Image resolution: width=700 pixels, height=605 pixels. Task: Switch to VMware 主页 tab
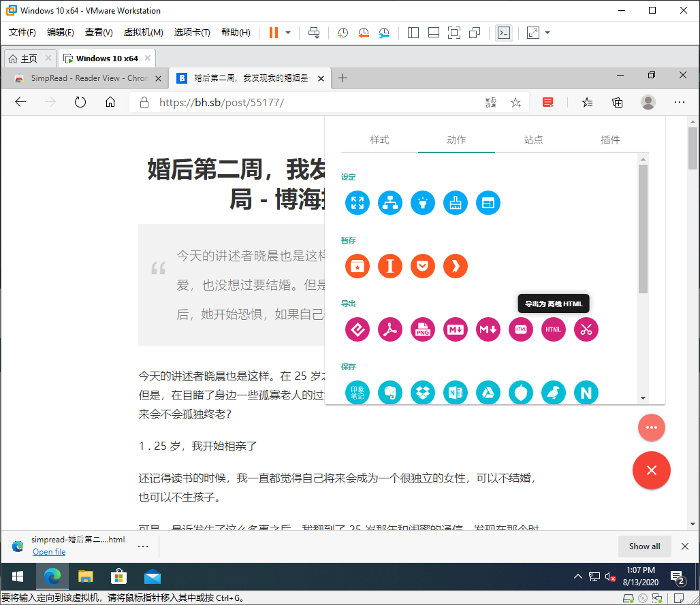[x=29, y=59]
